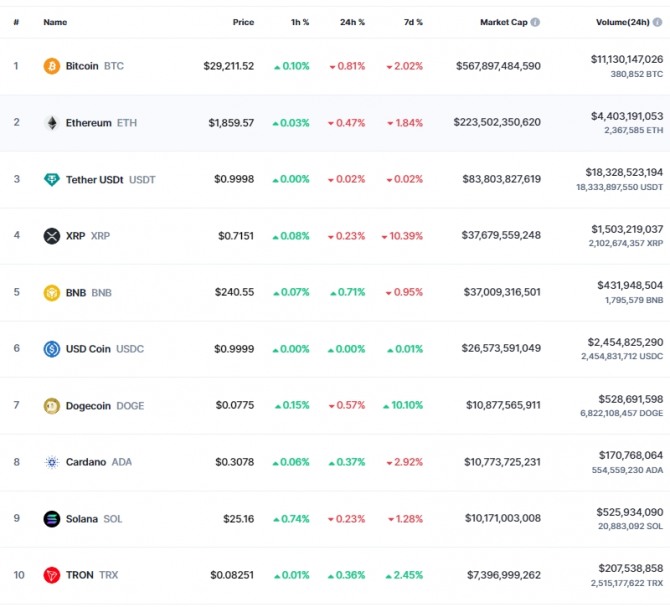Click the BNB logo icon
The height and width of the screenshot is (607, 670).
pyautogui.click(x=52, y=293)
